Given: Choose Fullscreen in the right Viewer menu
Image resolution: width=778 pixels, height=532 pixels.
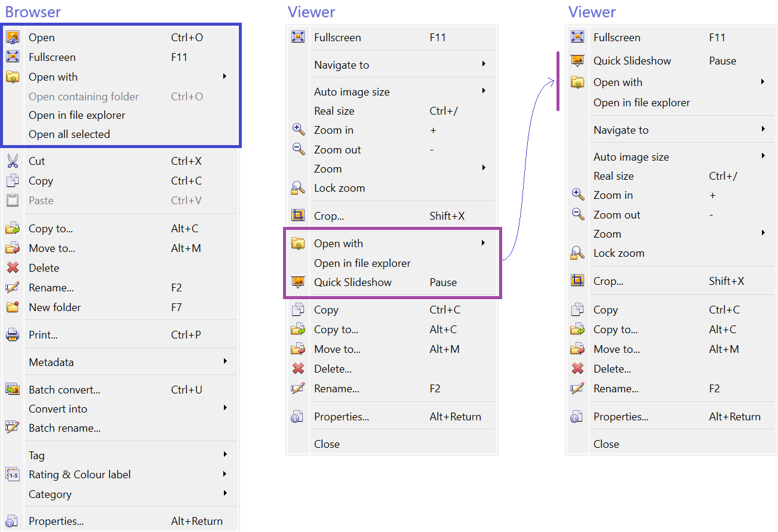Looking at the screenshot, I should click(617, 38).
